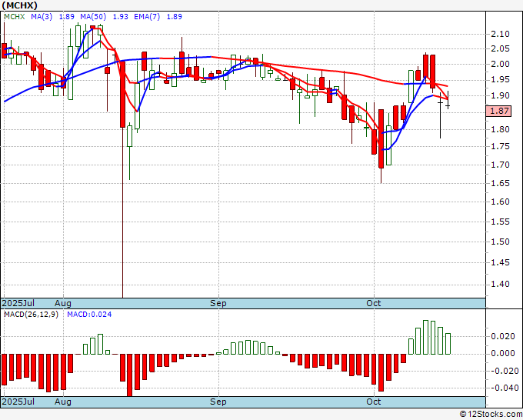Image resolution: width=523 pixels, height=420 pixels.
Task: Click Aug on the price chart time axis
Action: click(63, 303)
